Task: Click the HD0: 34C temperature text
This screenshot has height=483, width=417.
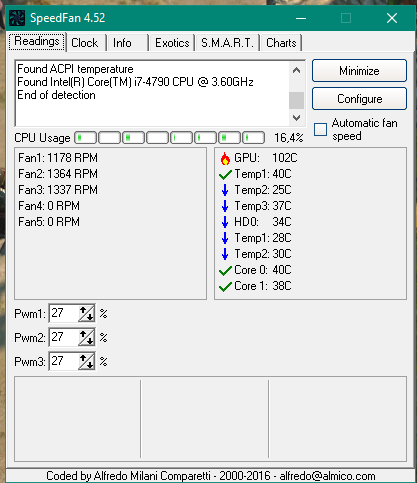Action: [x=263, y=222]
